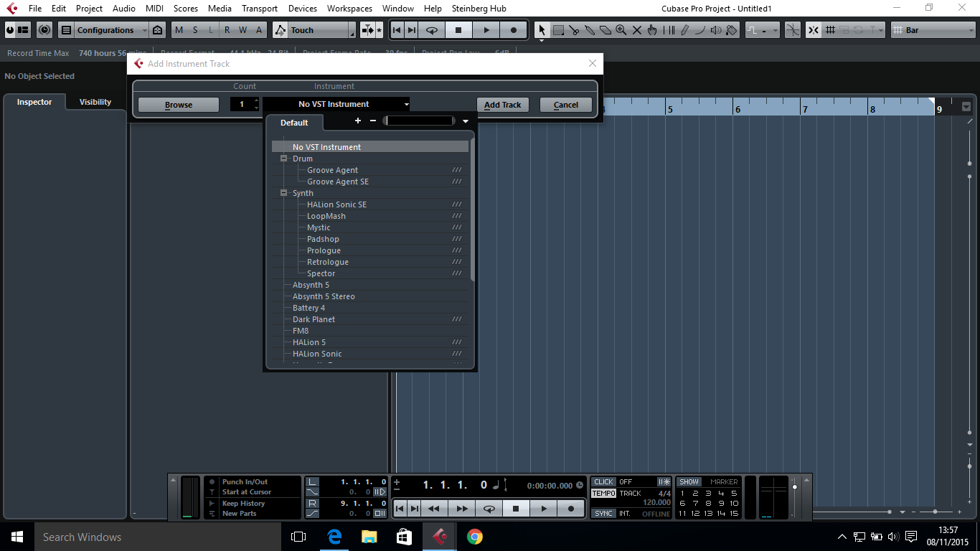Open the ruler display format dropdown
The height and width of the screenshot is (551, 980).
(x=966, y=107)
